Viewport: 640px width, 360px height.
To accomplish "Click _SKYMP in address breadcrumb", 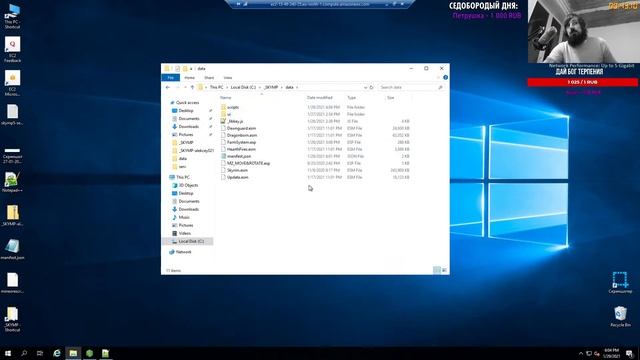I will [x=271, y=87].
